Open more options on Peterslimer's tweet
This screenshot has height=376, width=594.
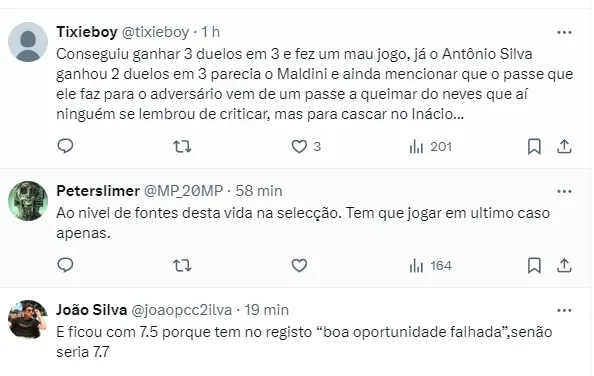click(x=564, y=192)
